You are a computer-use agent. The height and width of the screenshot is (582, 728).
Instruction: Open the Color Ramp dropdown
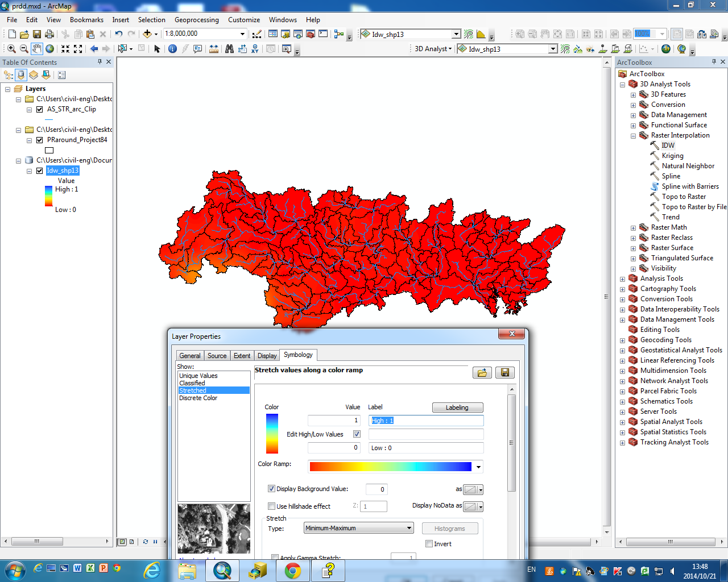(x=478, y=467)
